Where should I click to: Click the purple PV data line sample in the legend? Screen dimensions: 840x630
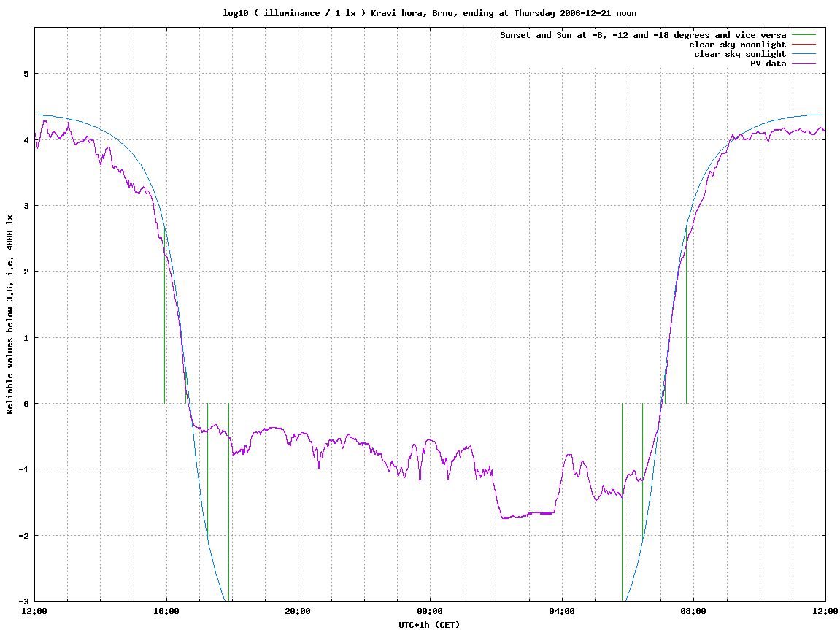click(x=804, y=64)
